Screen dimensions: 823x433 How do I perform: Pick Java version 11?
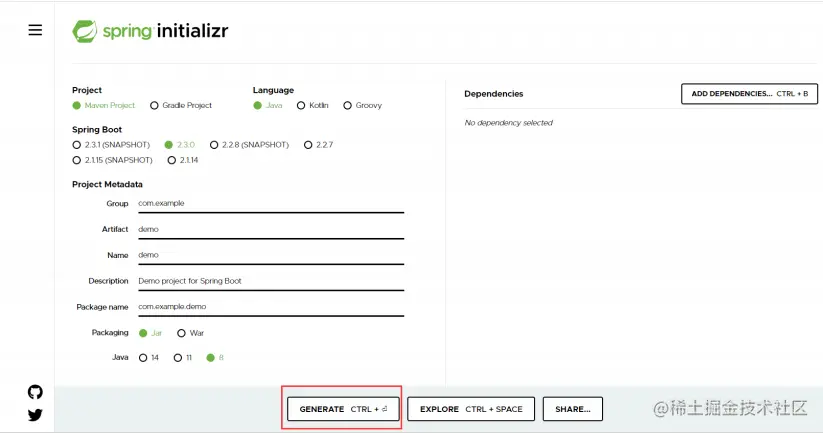(x=177, y=358)
